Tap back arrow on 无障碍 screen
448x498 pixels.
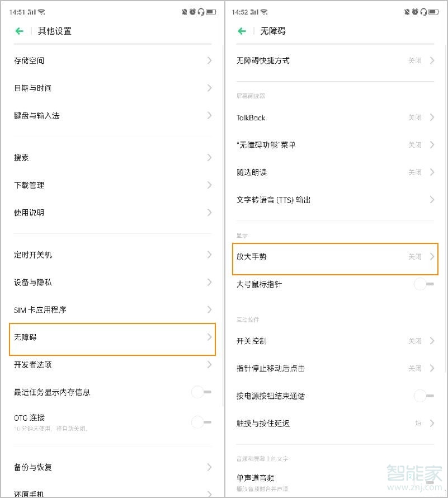point(242,31)
